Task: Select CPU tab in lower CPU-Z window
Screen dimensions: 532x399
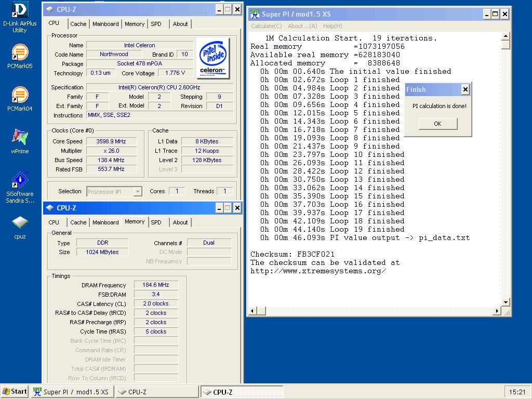Action: (54, 222)
